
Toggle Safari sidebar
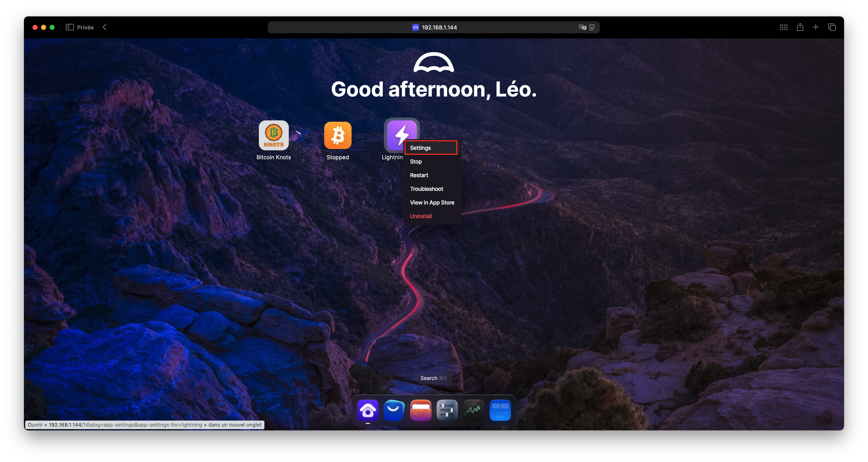pos(70,27)
